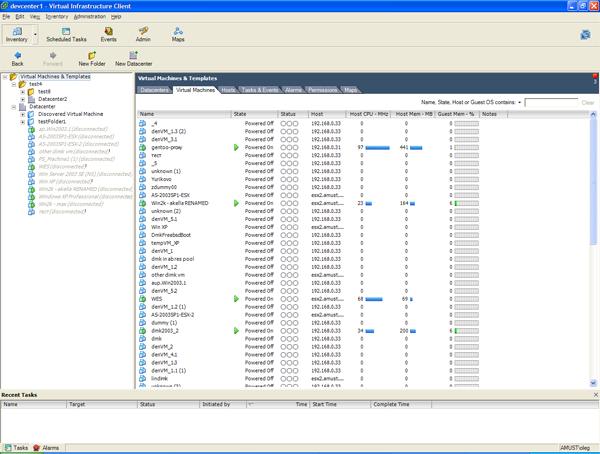600x454 pixels.
Task: Collapse the Datacenter tree node
Action: tap(14, 106)
